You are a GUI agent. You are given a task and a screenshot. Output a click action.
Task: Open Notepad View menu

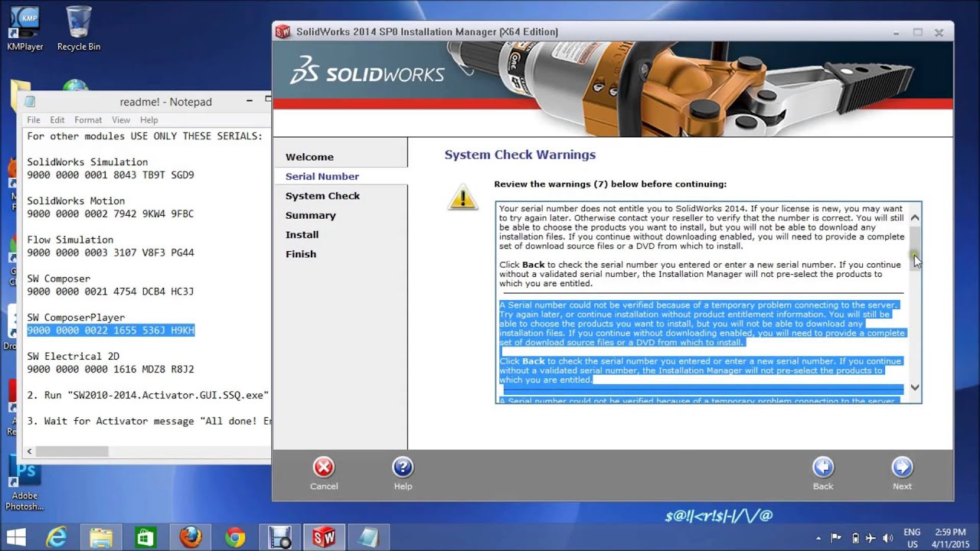click(x=121, y=120)
